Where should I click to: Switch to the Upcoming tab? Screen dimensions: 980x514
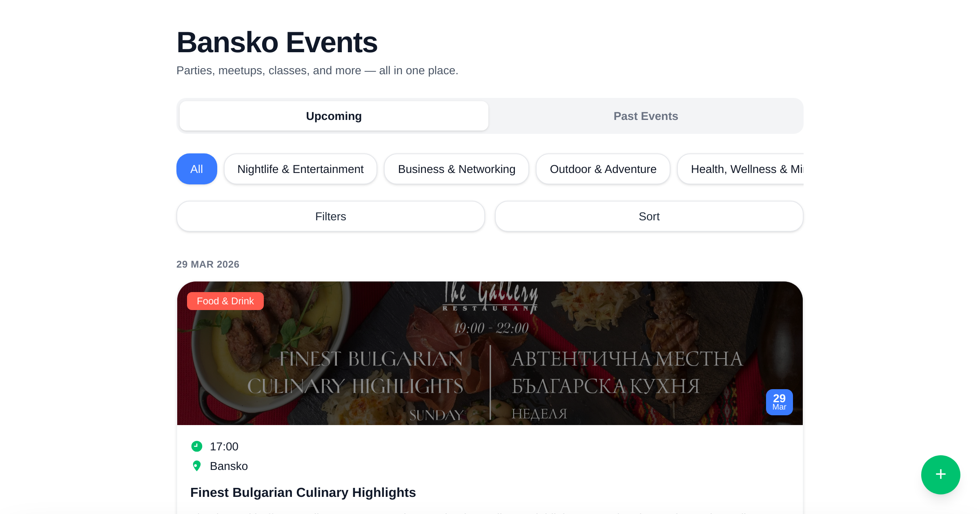click(x=334, y=116)
